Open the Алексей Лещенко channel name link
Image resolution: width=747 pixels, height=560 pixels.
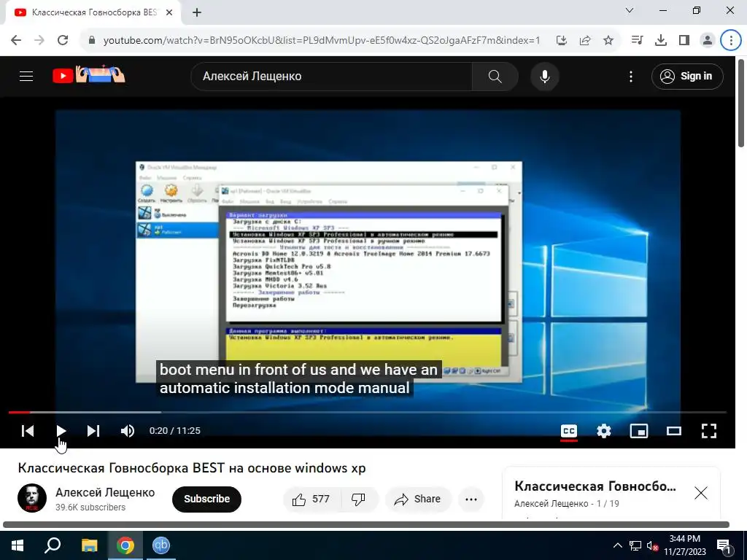(105, 492)
